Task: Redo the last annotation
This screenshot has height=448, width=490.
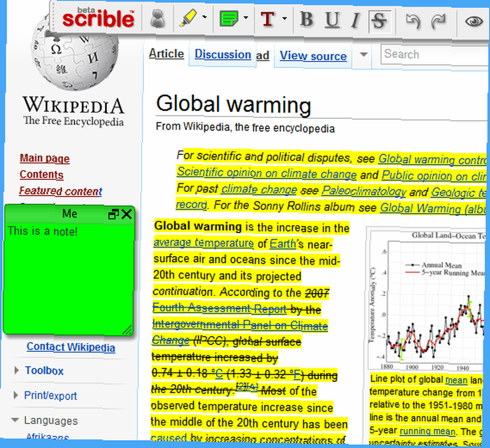Action: point(439,22)
